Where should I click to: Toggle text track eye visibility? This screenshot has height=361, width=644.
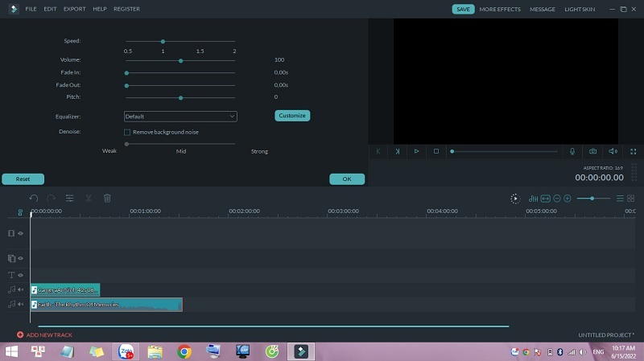(x=21, y=275)
